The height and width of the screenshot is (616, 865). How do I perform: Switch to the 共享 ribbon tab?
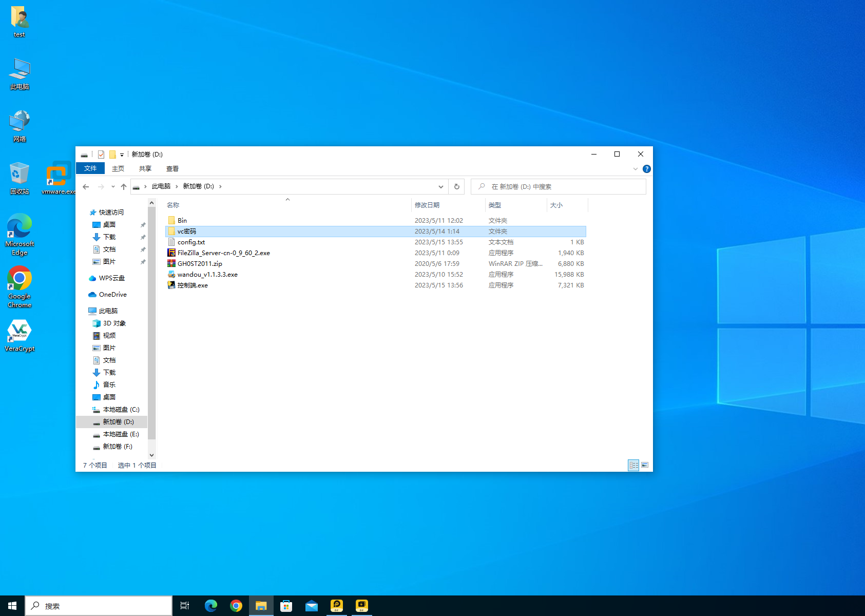pos(145,168)
